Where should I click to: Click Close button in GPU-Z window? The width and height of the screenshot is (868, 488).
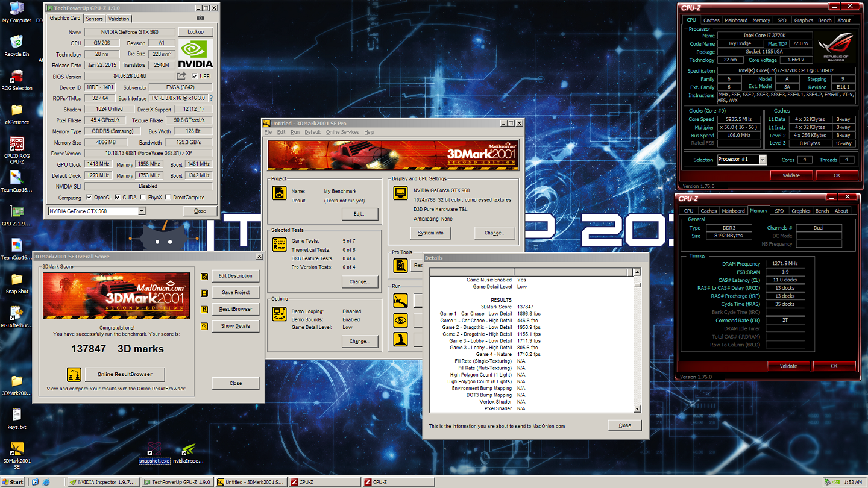coord(200,211)
